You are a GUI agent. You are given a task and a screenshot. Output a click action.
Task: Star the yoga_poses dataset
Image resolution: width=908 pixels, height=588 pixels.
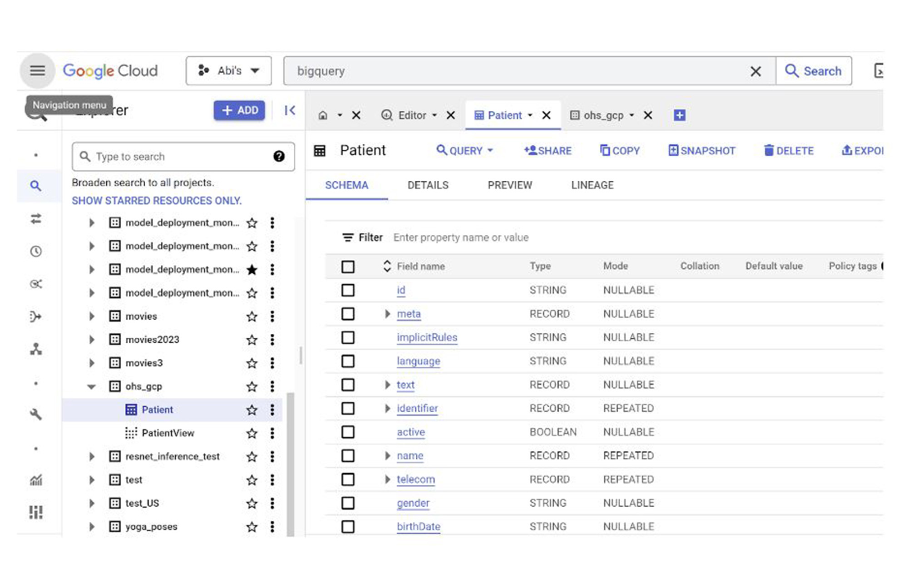coord(252,527)
